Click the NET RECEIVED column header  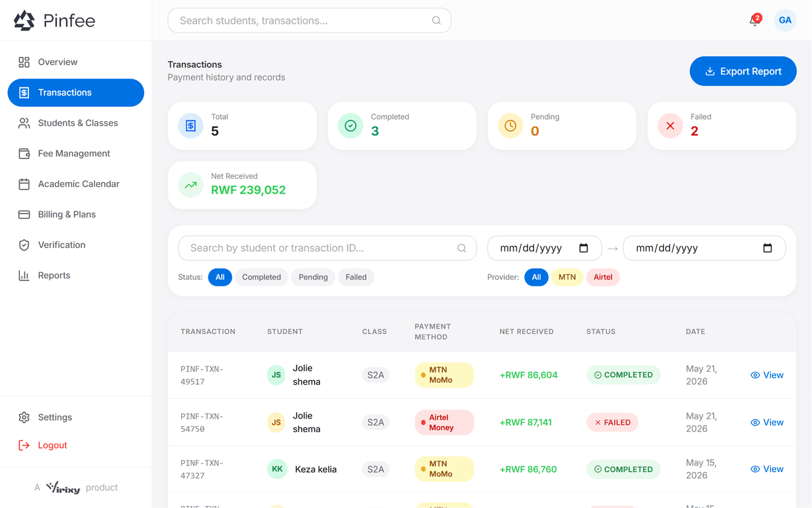(x=526, y=332)
